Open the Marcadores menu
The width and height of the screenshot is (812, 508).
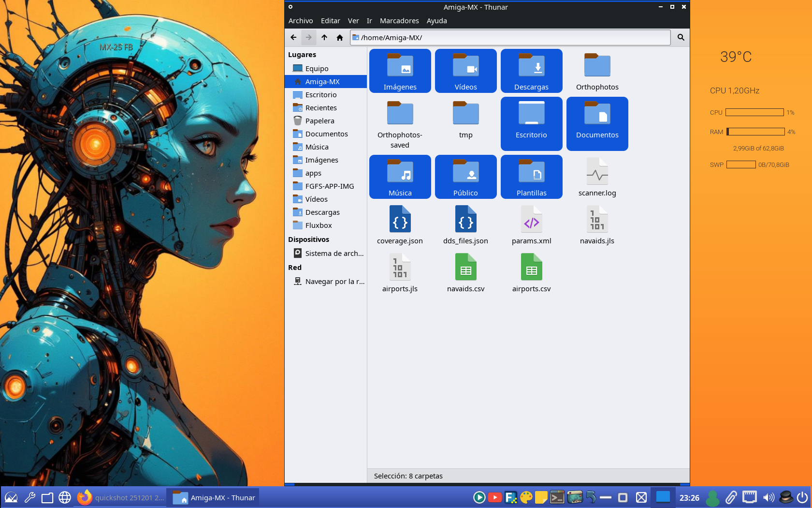click(399, 21)
